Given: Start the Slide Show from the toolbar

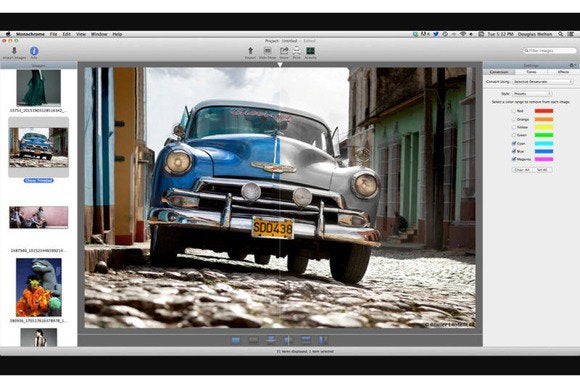Looking at the screenshot, I should pos(267,50).
